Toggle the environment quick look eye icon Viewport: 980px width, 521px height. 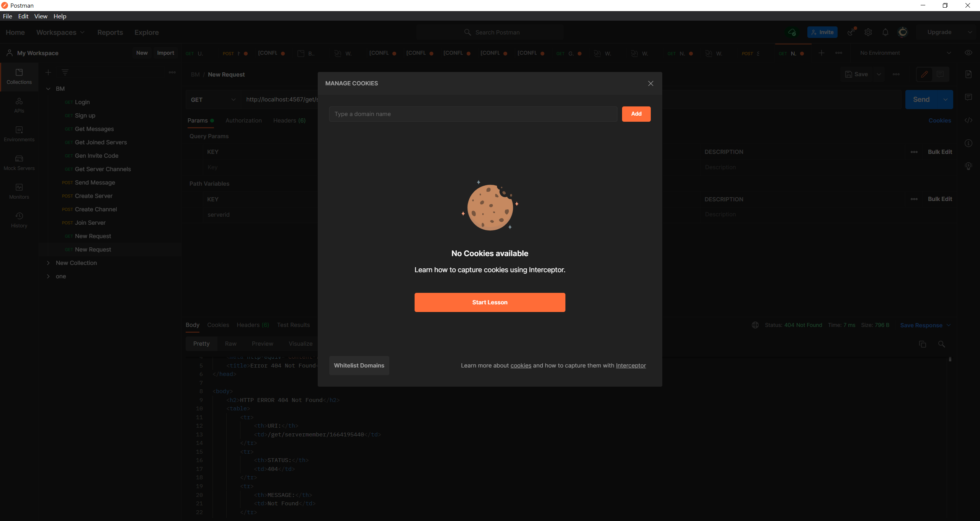(969, 53)
